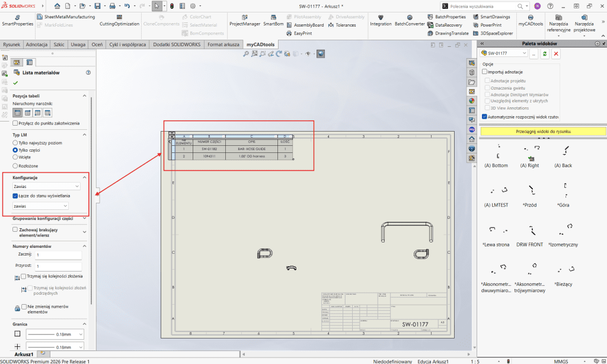Screen dimensions: 607x364
Task: Refresh the view palette with green arrows
Action: point(545,53)
